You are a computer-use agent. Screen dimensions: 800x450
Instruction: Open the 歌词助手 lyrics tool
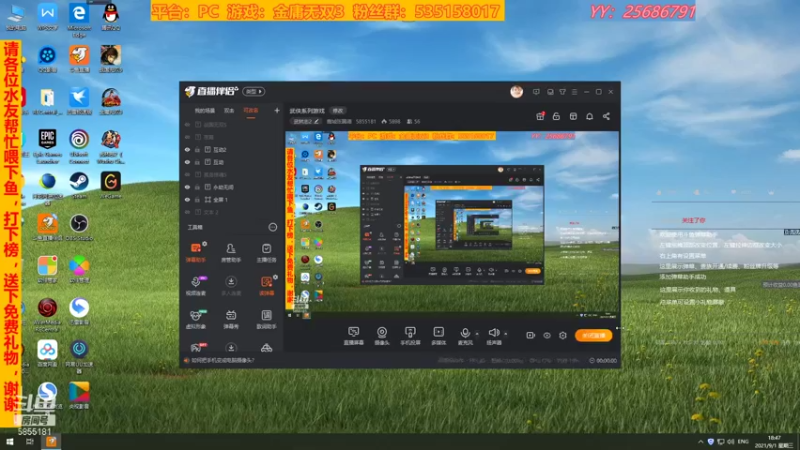click(266, 319)
